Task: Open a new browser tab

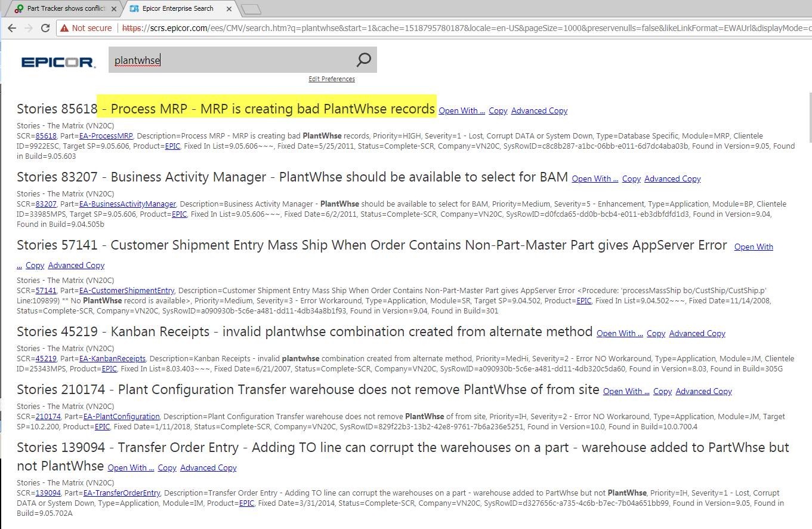Action: click(252, 9)
